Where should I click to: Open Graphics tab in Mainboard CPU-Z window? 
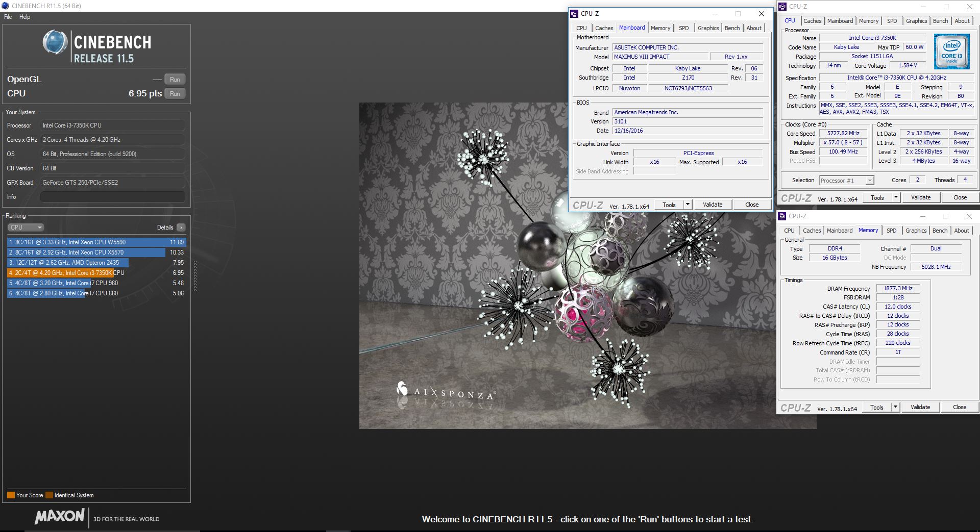(x=708, y=28)
